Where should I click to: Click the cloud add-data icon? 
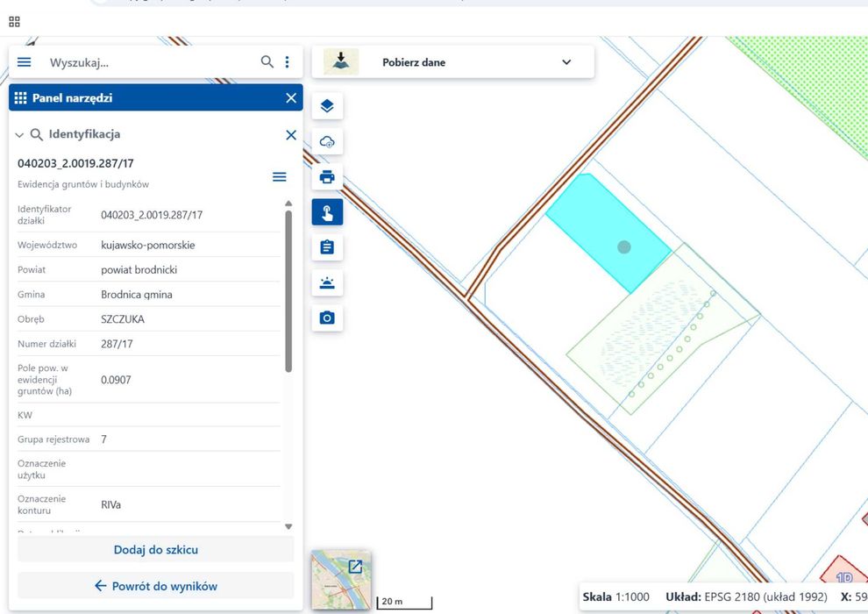point(327,142)
